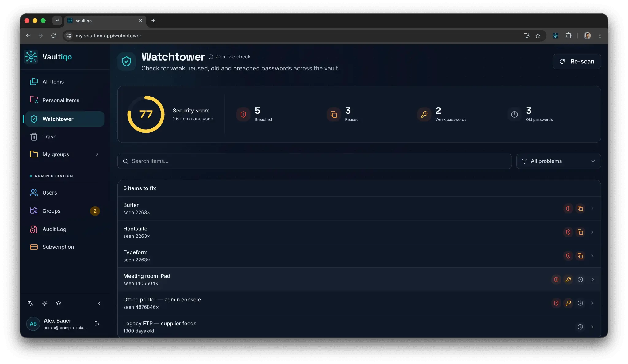628x364 pixels.
Task: Expand the My groups chevron
Action: pyautogui.click(x=97, y=154)
